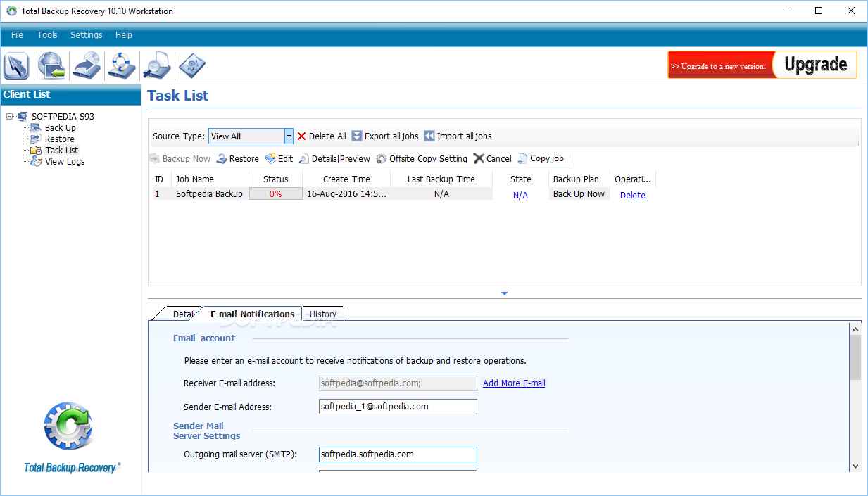Switch to the History tab
The height and width of the screenshot is (496, 868).
(323, 314)
